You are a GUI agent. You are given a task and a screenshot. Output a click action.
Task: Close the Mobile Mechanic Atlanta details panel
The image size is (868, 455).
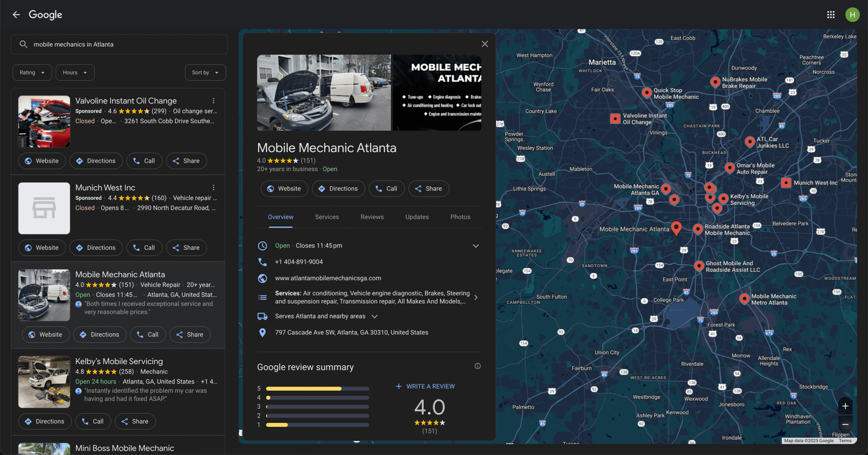pyautogui.click(x=485, y=44)
